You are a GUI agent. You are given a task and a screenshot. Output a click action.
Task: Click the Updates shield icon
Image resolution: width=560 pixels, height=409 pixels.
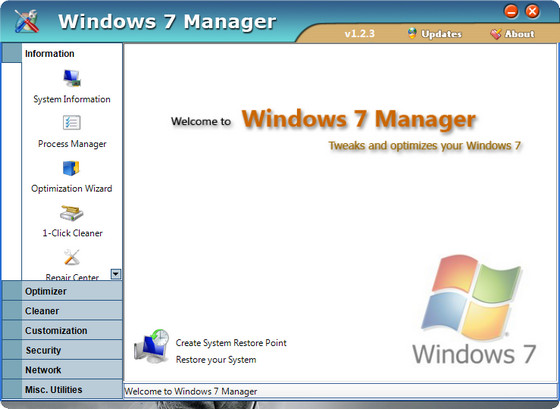pyautogui.click(x=412, y=34)
